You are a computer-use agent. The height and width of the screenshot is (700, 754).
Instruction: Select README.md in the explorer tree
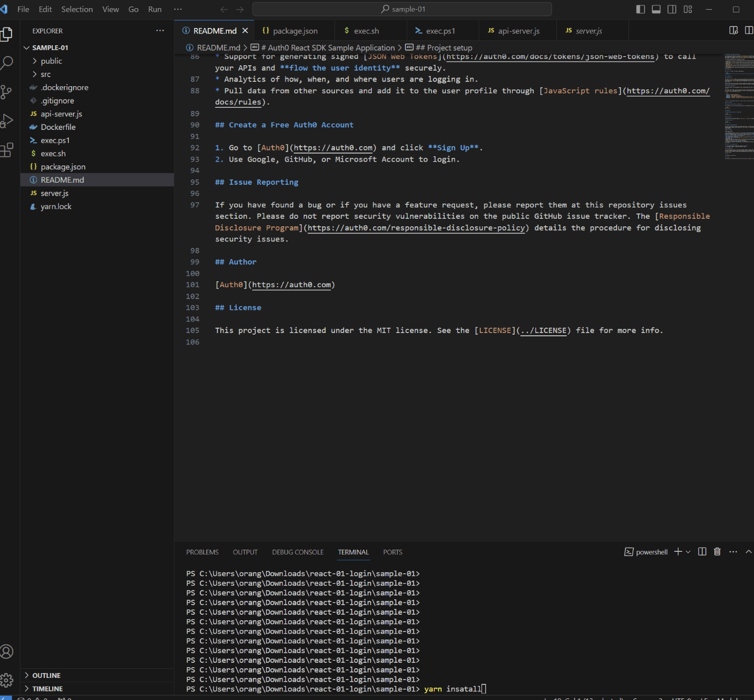(x=97, y=180)
